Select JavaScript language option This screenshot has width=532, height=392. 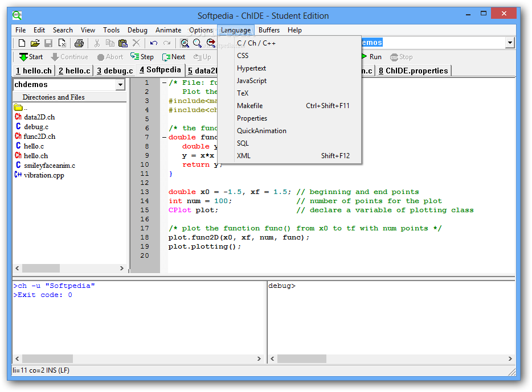[x=289, y=81]
